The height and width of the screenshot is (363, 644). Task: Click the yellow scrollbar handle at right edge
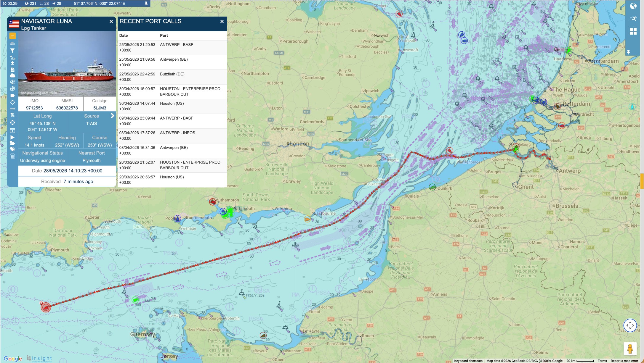[x=642, y=181]
